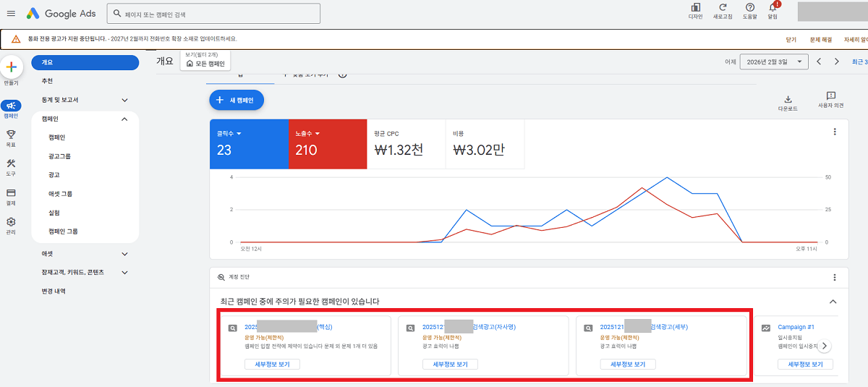Click 문제 해결 in the notification banner
The image size is (868, 387).
(821, 39)
